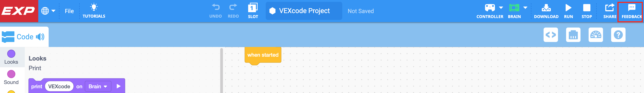Open the Share project icon
Screen dimensions: 644x93
[x=610, y=8]
